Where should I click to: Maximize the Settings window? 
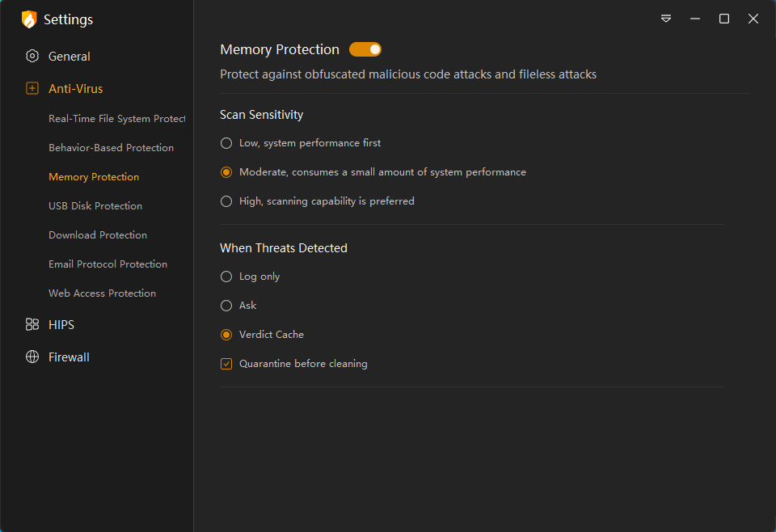click(x=724, y=19)
